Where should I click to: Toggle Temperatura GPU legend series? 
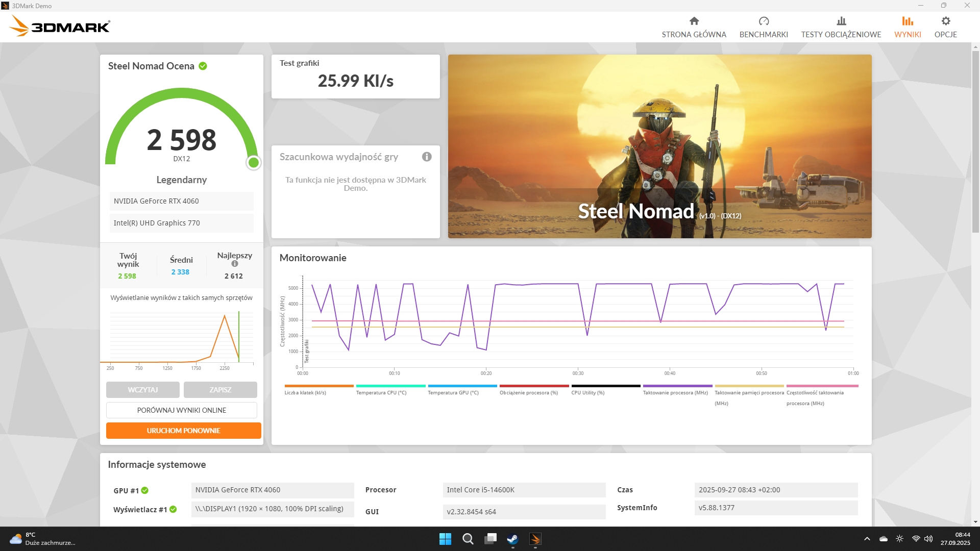453,392
